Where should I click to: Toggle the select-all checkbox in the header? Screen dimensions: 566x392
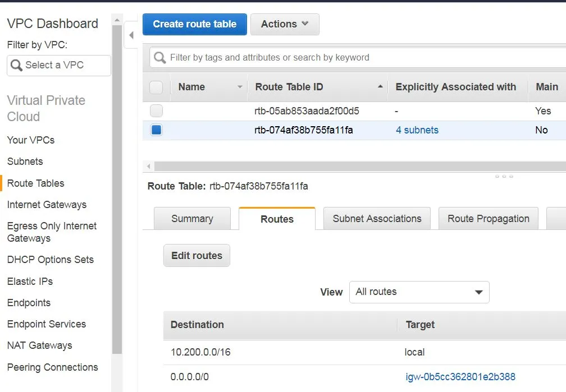[x=157, y=87]
